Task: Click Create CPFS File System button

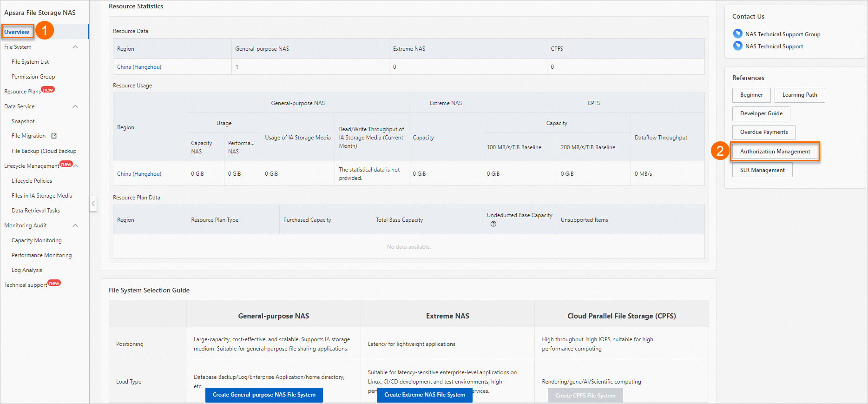Action: pyautogui.click(x=585, y=396)
